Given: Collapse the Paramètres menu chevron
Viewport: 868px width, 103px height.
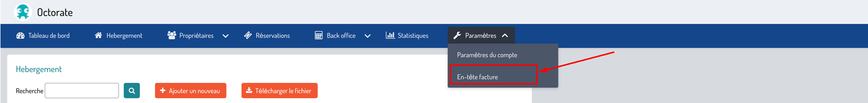Looking at the screenshot, I should point(505,35).
